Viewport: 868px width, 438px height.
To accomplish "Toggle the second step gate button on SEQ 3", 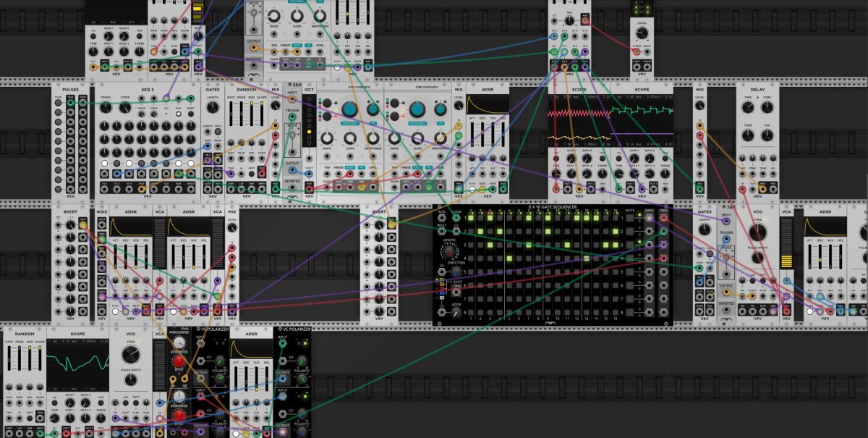I will click(x=116, y=163).
